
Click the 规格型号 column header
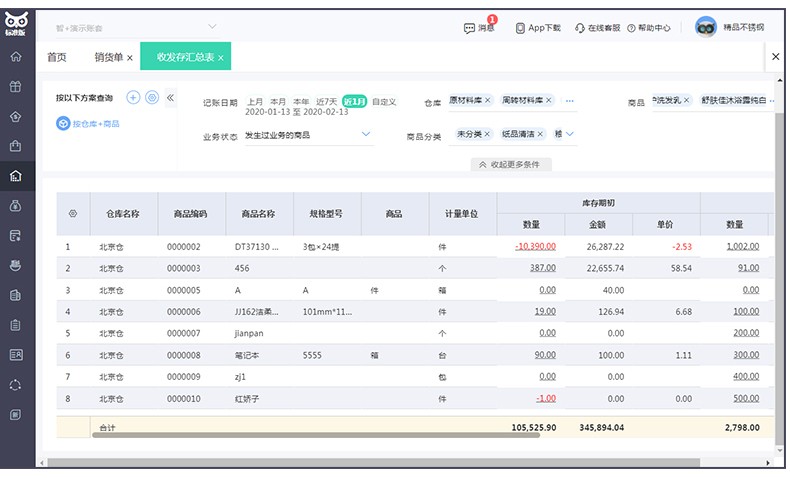(326, 214)
